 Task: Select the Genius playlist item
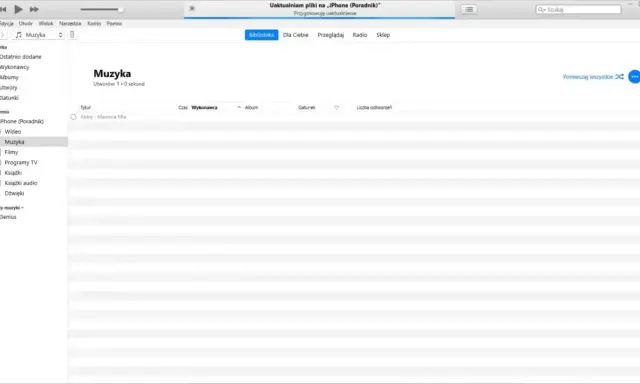(x=8, y=217)
